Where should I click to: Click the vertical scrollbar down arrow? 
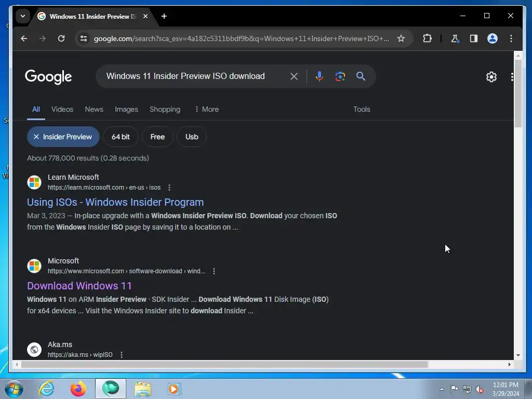coord(518,355)
